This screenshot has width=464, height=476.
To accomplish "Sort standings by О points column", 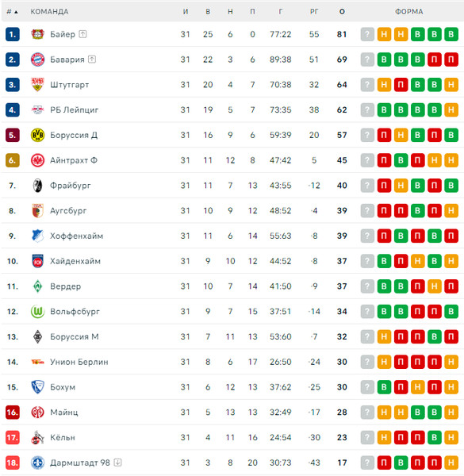I will coord(342,12).
